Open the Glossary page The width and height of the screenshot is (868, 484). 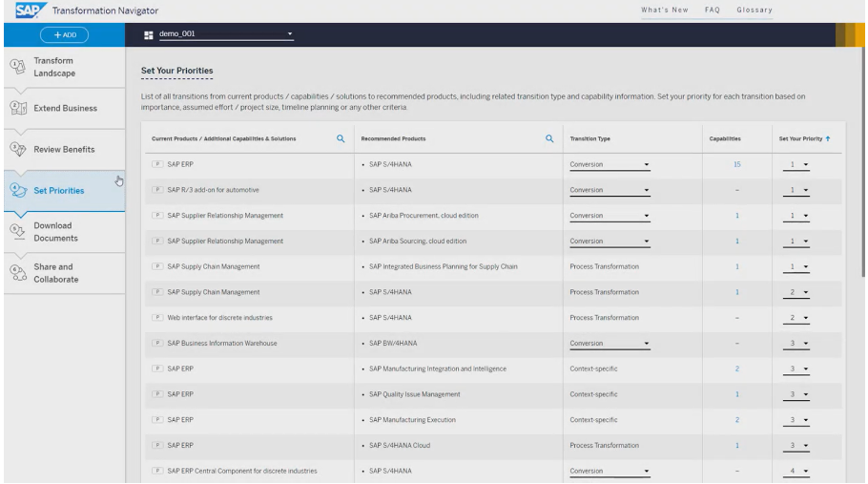click(x=754, y=10)
